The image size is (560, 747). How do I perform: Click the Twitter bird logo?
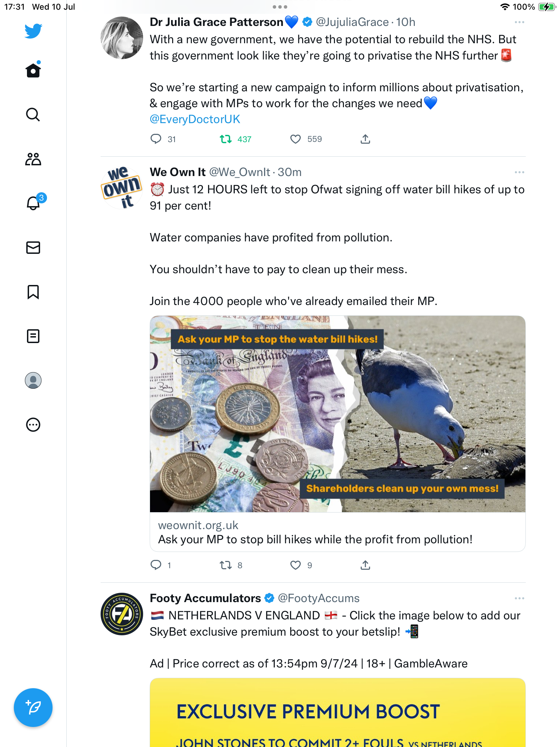tap(33, 31)
